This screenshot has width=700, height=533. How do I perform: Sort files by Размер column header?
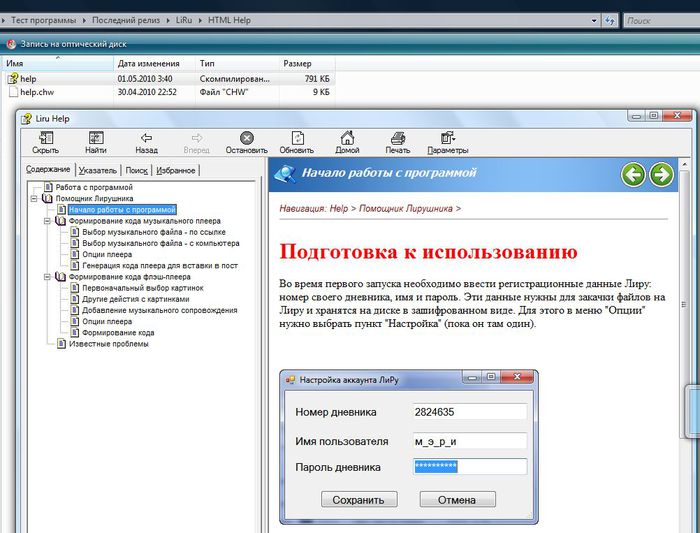[x=307, y=63]
